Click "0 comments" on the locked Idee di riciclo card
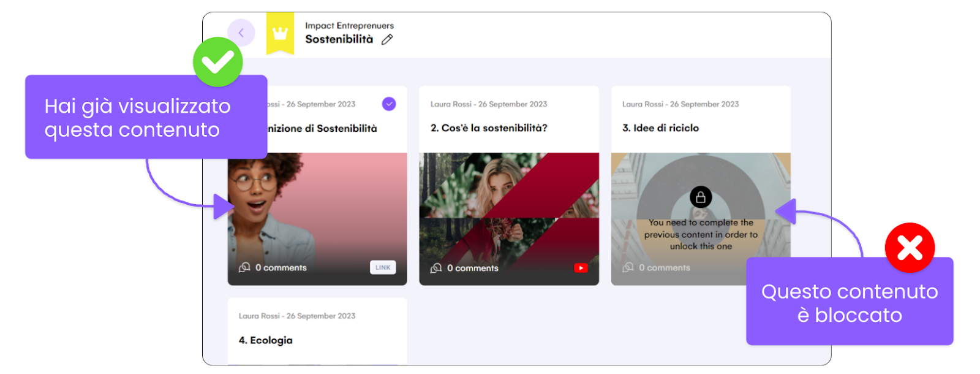Image resolution: width=980 pixels, height=374 pixels. pos(664,268)
